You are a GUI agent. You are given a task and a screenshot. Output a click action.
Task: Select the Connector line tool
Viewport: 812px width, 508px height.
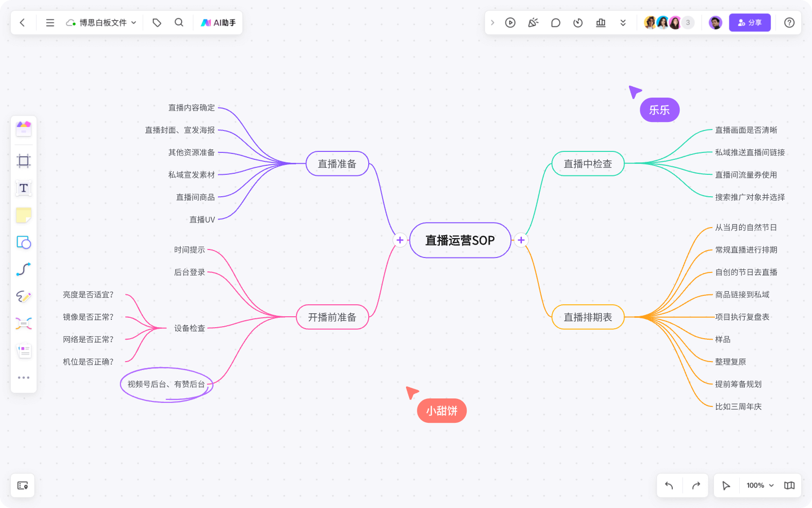pos(23,269)
